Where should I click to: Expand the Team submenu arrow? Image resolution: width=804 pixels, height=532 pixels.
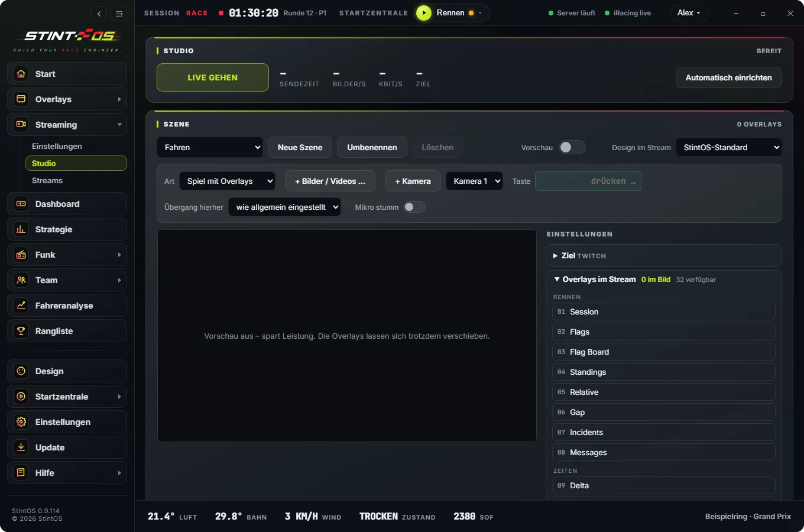[119, 280]
